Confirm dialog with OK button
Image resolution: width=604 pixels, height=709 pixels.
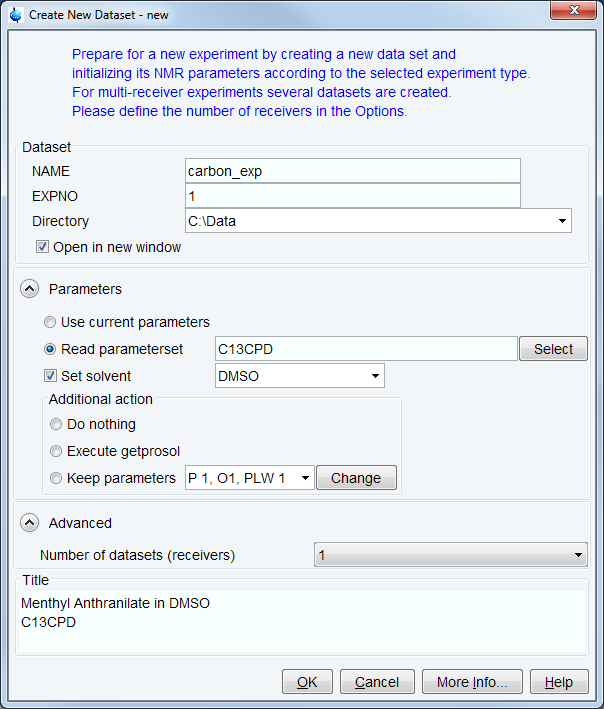coord(307,681)
